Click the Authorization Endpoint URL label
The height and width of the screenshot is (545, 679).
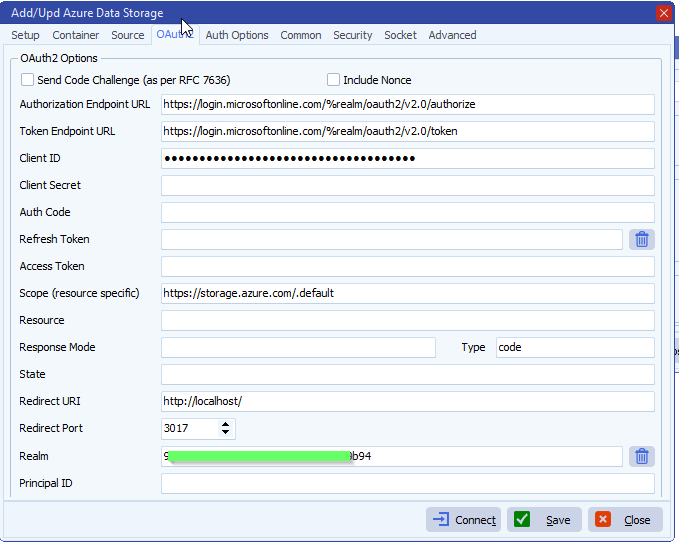[x=85, y=104]
